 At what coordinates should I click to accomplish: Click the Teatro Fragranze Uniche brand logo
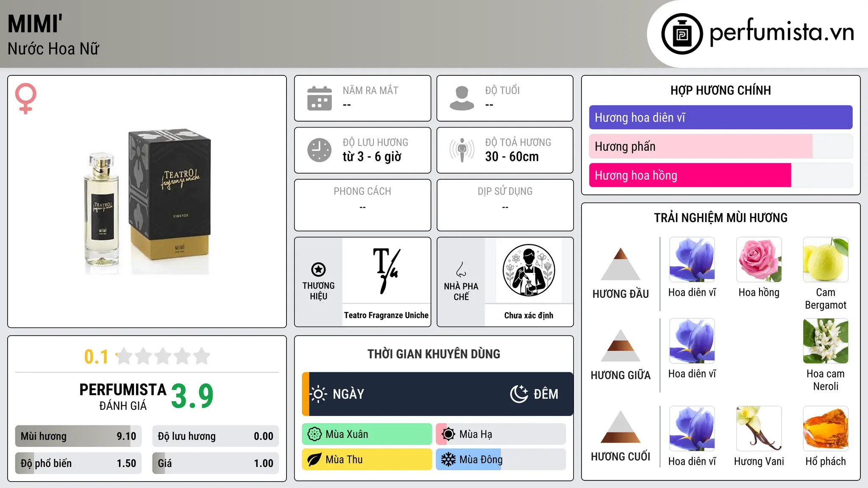coord(387,271)
